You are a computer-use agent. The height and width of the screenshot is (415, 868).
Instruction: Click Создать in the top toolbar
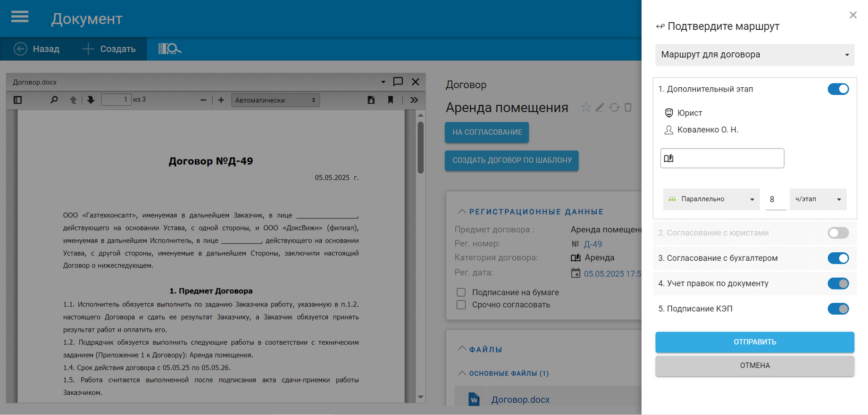(109, 49)
